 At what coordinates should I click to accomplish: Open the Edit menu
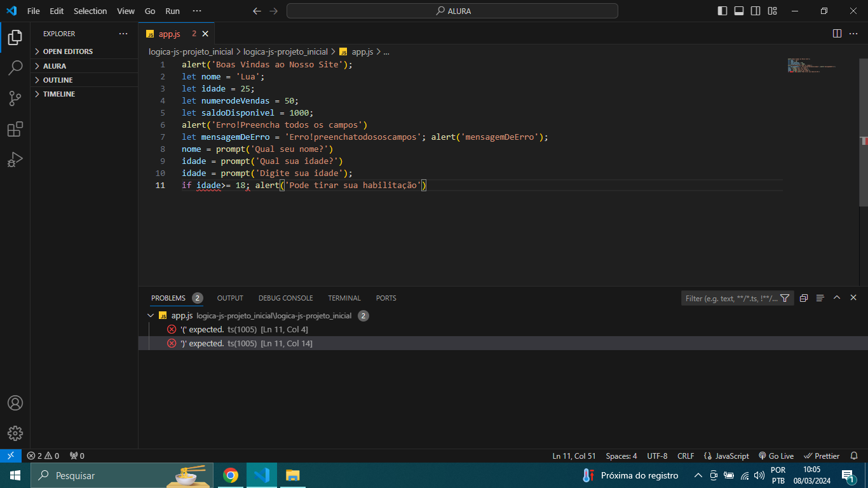click(x=57, y=11)
